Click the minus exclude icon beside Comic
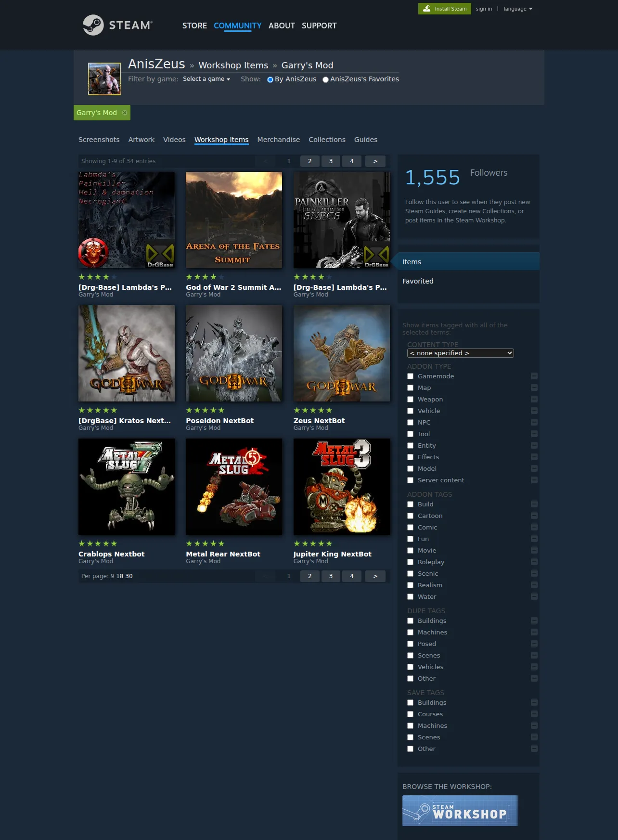The width and height of the screenshot is (618, 840). click(534, 527)
